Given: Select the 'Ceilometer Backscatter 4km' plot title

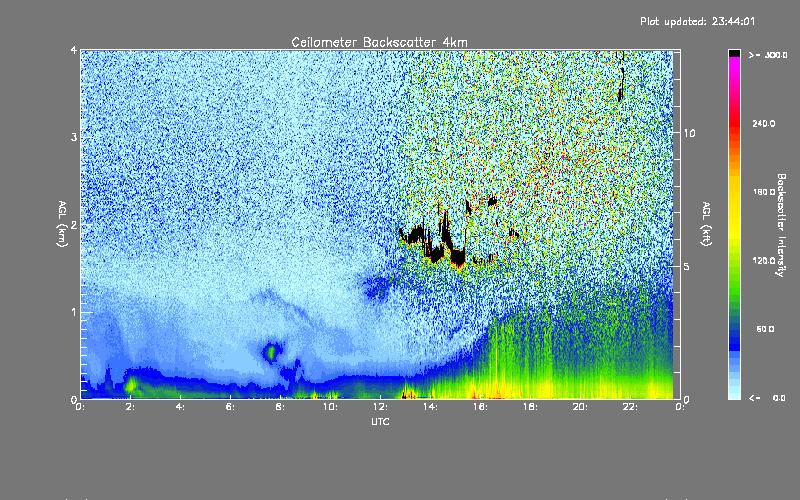Looking at the screenshot, I should tap(379, 42).
